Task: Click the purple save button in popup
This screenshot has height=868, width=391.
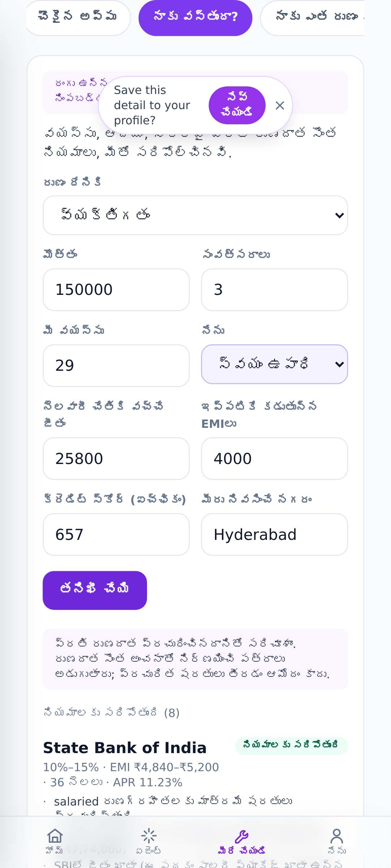Action: tap(237, 105)
